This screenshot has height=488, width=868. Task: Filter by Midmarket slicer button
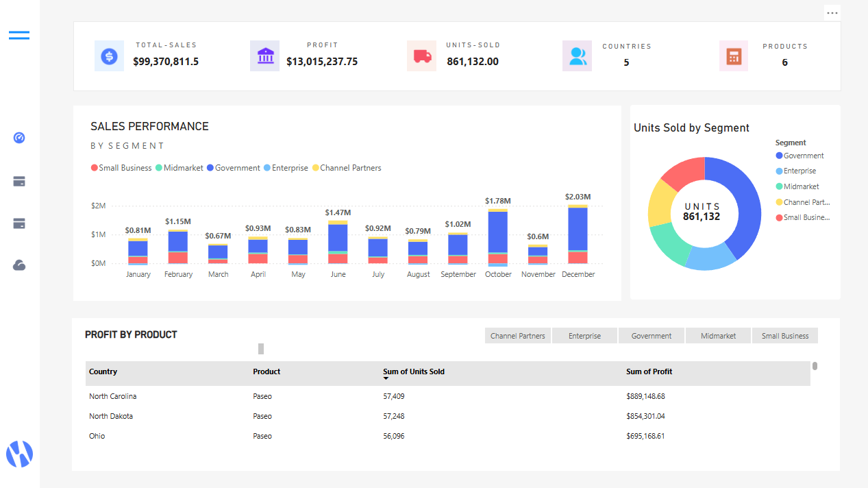(718, 336)
